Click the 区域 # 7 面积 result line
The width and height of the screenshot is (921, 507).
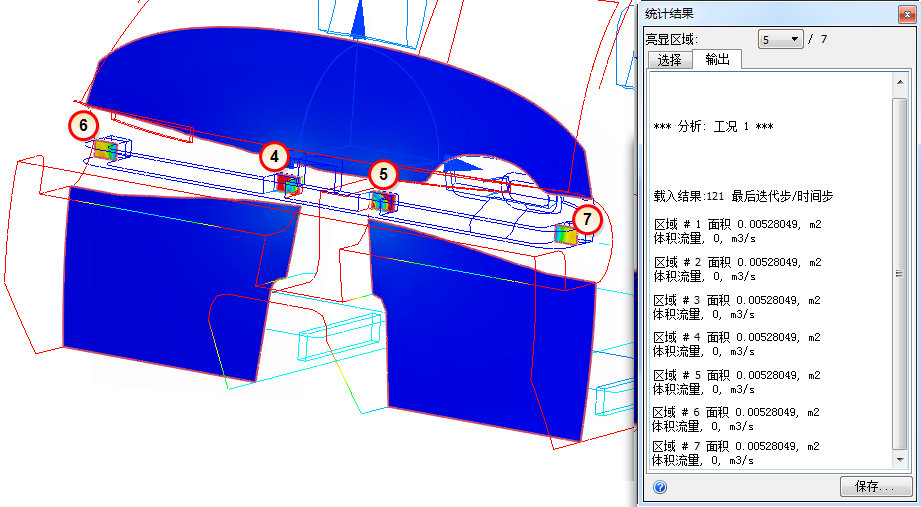coord(737,446)
